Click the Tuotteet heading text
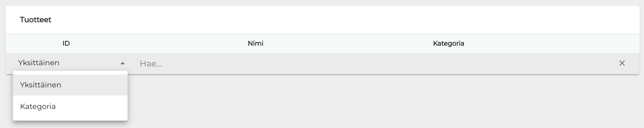Image resolution: width=644 pixels, height=128 pixels. point(35,20)
